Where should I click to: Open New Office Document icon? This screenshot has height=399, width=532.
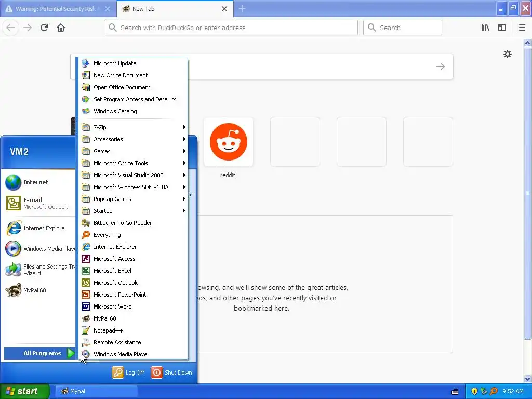pyautogui.click(x=86, y=75)
